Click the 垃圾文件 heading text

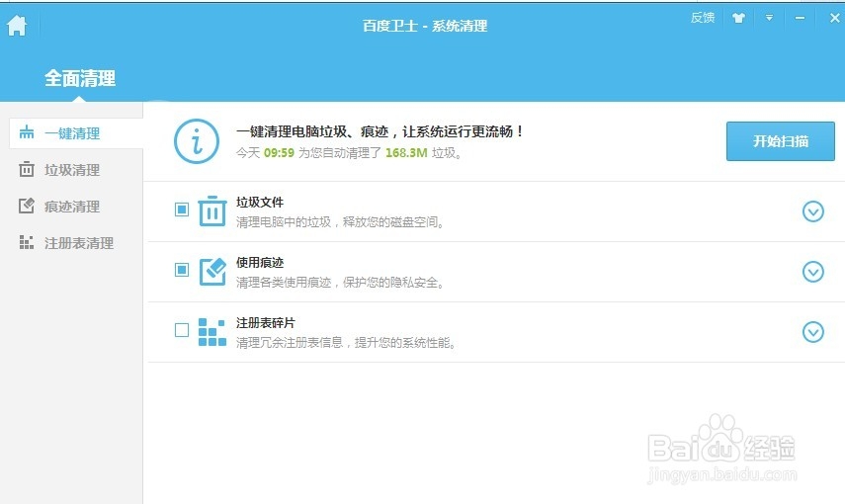tap(260, 203)
